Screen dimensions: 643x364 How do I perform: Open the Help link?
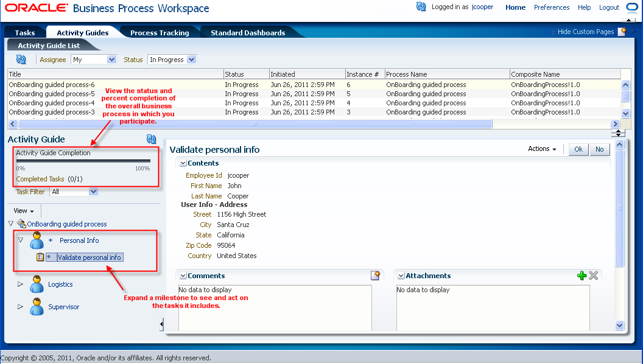[585, 7]
